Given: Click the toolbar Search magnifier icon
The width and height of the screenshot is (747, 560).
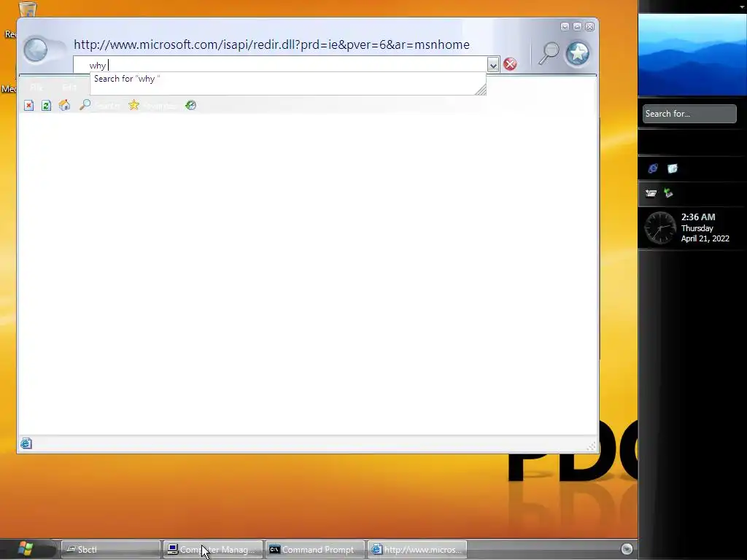Looking at the screenshot, I should (x=85, y=105).
